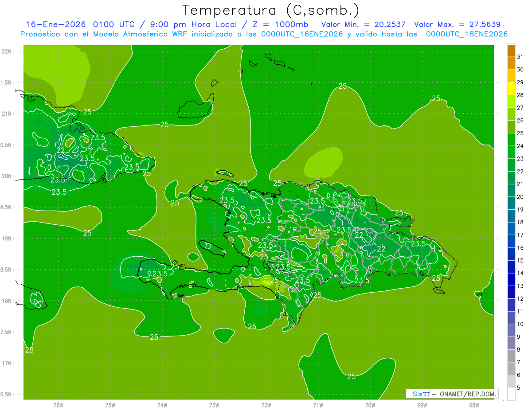Viewport: 532px width, 411px height.
Task: Click the "72W" longitude label
Action: pos(266,405)
